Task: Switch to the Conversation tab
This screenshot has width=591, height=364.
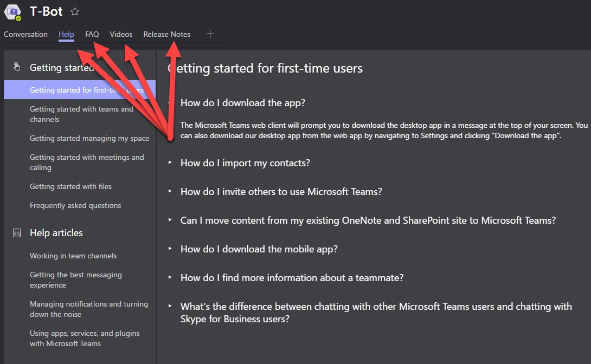Action: coord(25,34)
